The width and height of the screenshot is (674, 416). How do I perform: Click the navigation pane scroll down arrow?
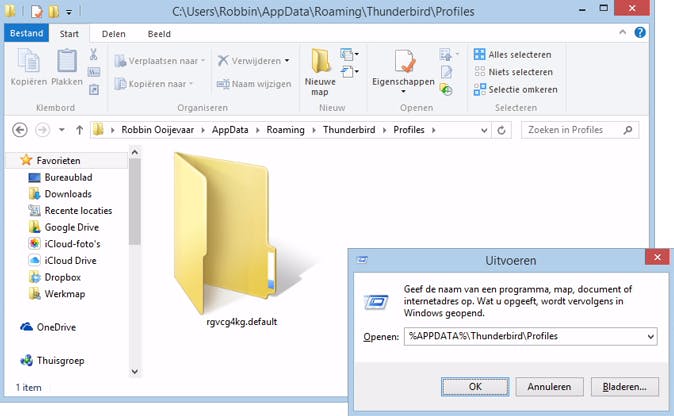click(x=135, y=371)
